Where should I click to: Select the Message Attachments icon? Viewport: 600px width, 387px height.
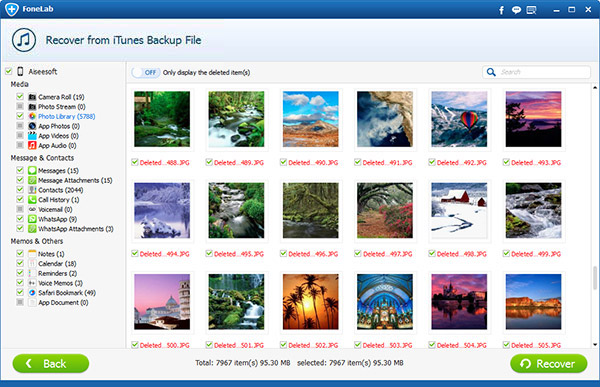[32, 180]
